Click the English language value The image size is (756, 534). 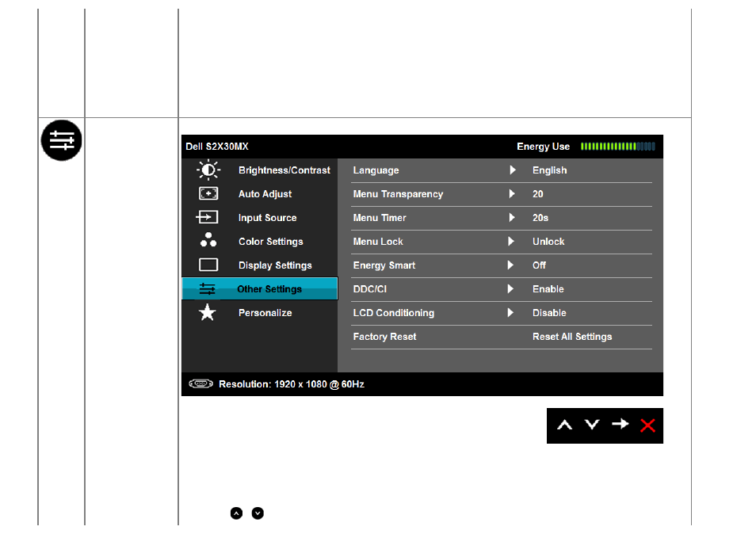pyautogui.click(x=550, y=170)
